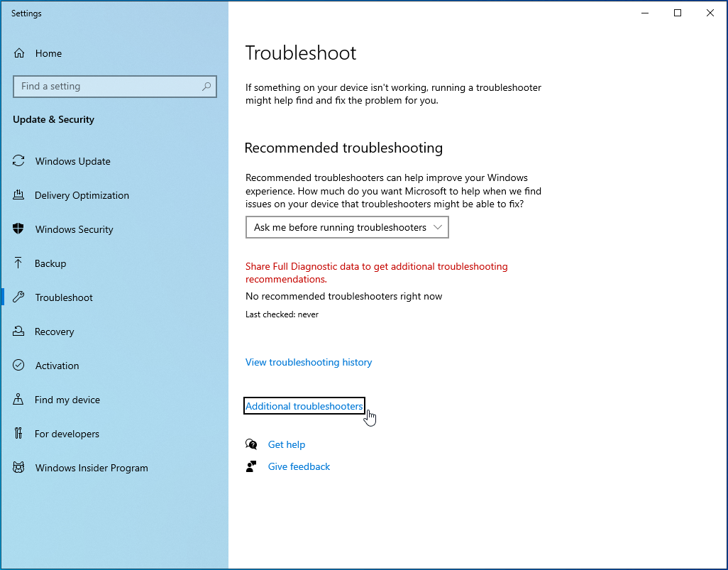The image size is (728, 570).
Task: Click the Find my device icon
Action: (x=18, y=400)
